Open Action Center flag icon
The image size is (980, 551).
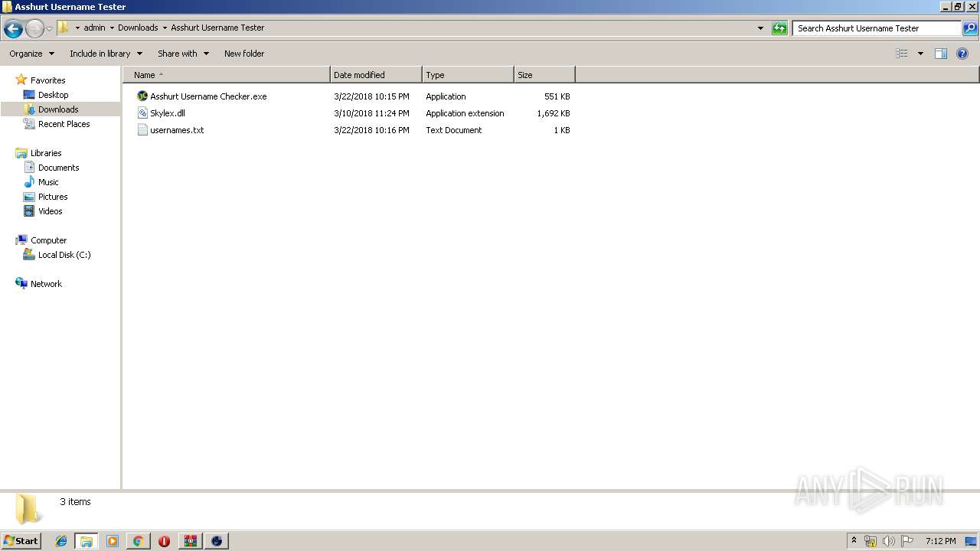(x=907, y=541)
